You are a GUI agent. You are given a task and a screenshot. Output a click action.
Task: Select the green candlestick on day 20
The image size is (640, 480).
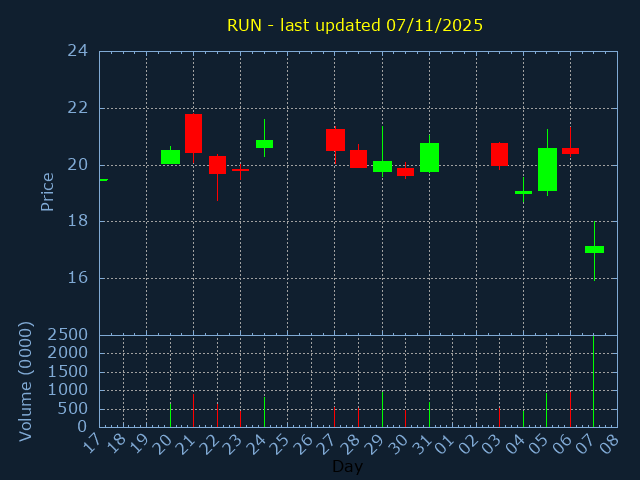(170, 157)
